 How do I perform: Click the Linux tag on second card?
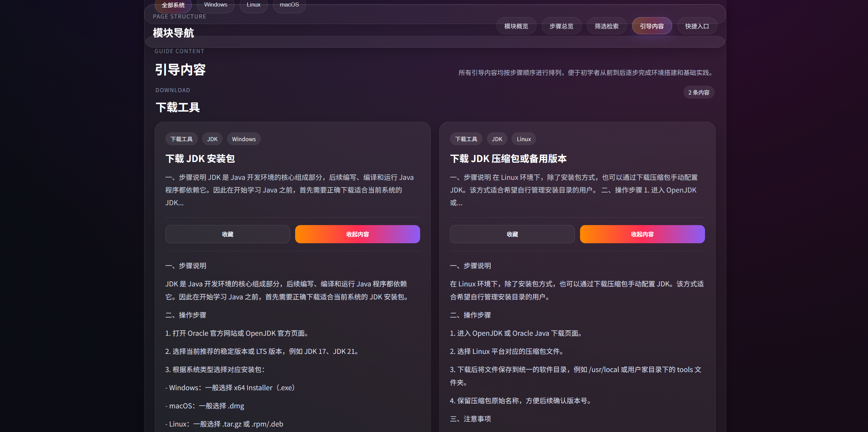tap(524, 139)
